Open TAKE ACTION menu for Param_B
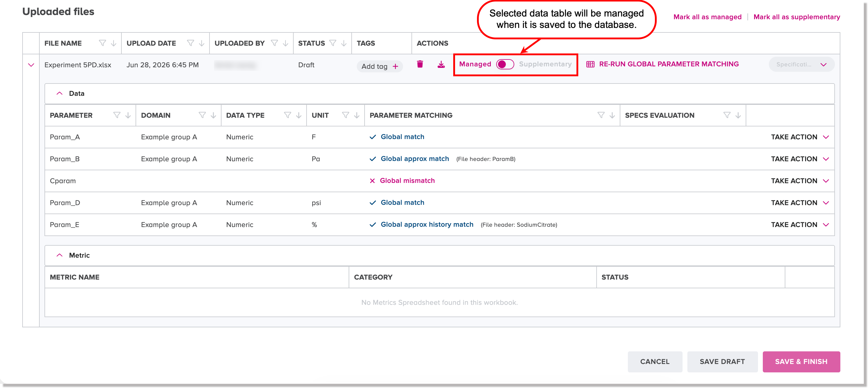This screenshot has width=868, height=388. tap(800, 159)
